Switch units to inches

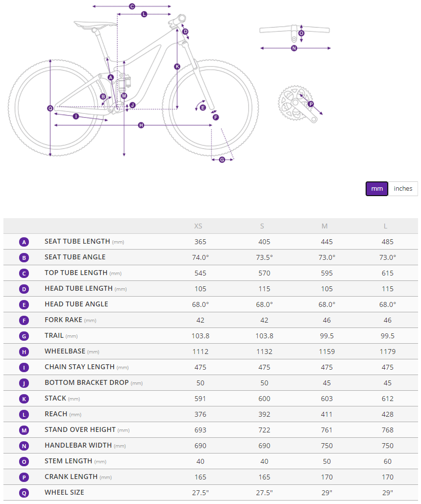tap(403, 189)
